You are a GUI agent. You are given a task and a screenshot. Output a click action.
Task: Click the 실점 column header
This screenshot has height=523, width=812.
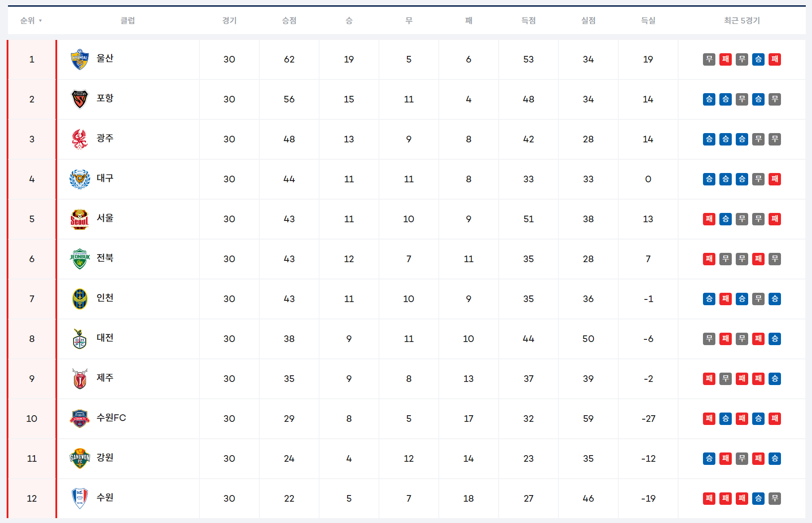pyautogui.click(x=588, y=20)
